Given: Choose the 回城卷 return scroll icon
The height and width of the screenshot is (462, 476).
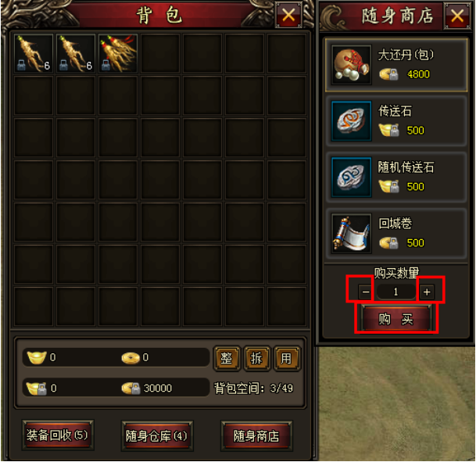Looking at the screenshot, I should click(x=351, y=234).
